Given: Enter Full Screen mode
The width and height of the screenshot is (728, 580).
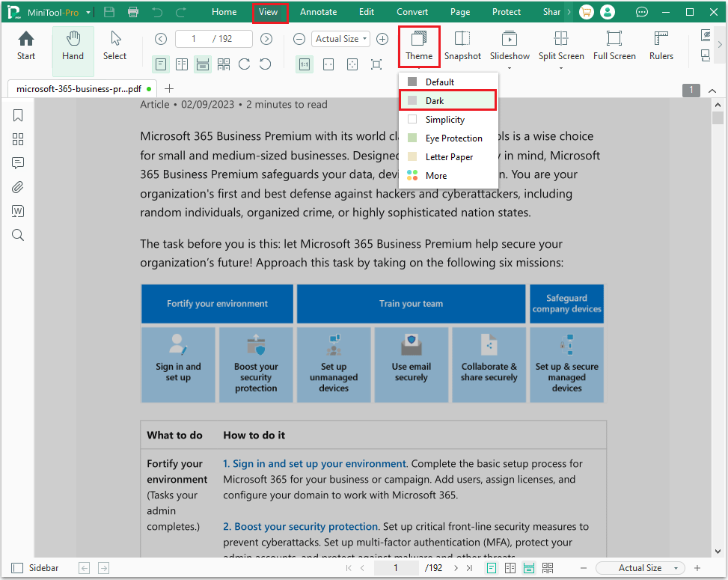Looking at the screenshot, I should [614, 46].
